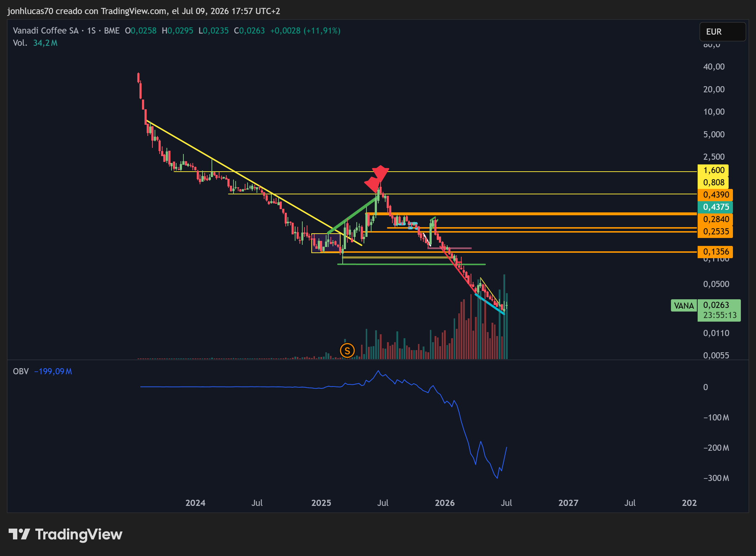The width and height of the screenshot is (756, 556).
Task: Select the 0,808 yellow price label
Action: tap(713, 182)
